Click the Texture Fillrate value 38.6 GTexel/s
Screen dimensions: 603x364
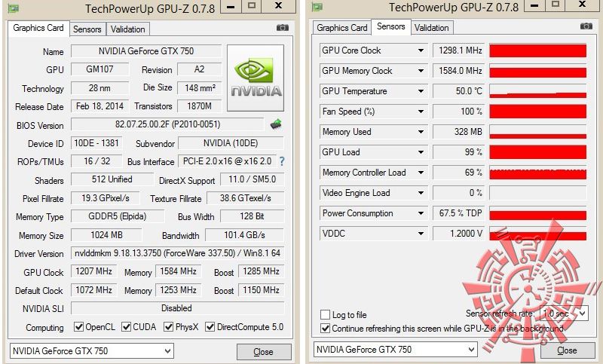tap(246, 198)
